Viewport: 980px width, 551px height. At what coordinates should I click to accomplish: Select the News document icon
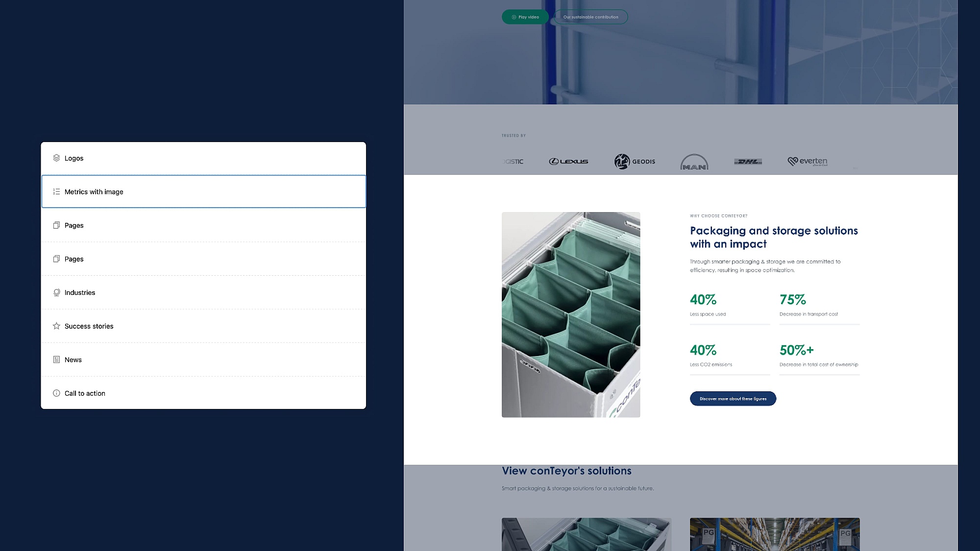56,359
